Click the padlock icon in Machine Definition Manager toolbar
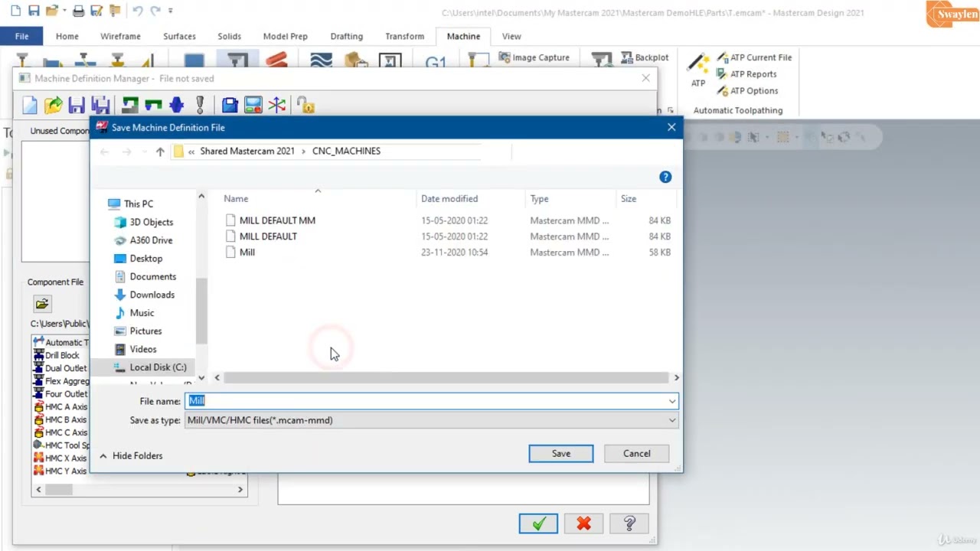980x551 pixels. point(306,105)
